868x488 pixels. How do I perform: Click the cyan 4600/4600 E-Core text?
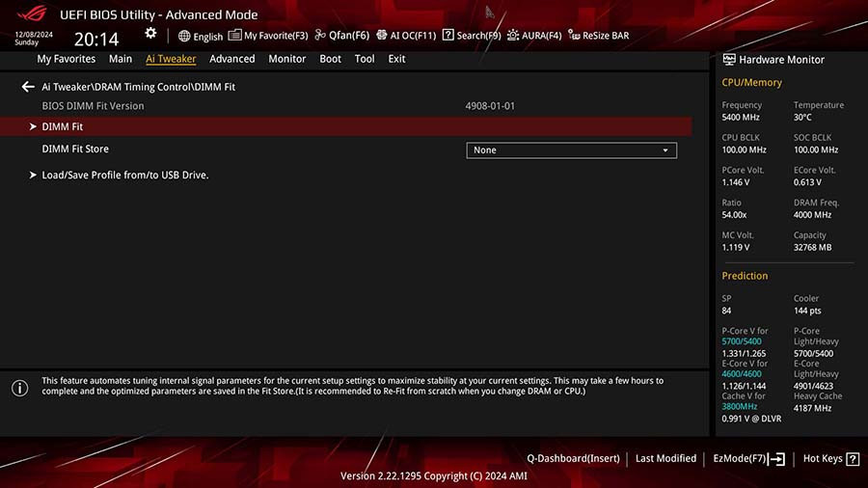pos(742,374)
